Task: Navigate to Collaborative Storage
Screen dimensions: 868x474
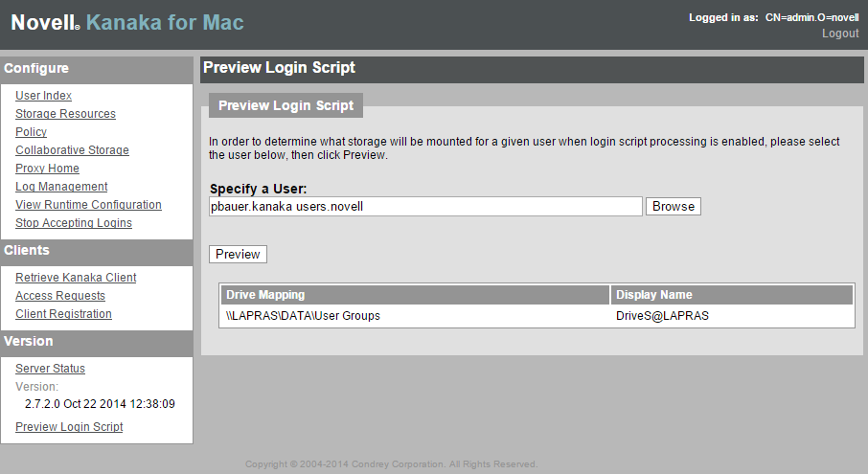Action: (72, 150)
